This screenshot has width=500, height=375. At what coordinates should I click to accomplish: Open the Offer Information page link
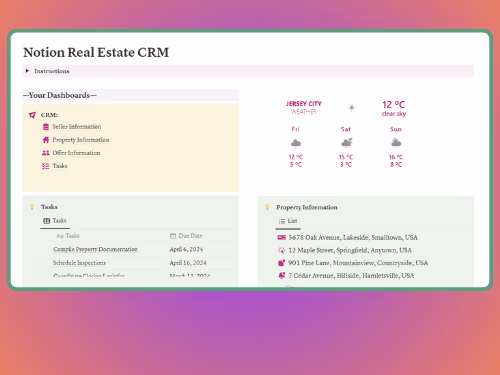(x=76, y=153)
